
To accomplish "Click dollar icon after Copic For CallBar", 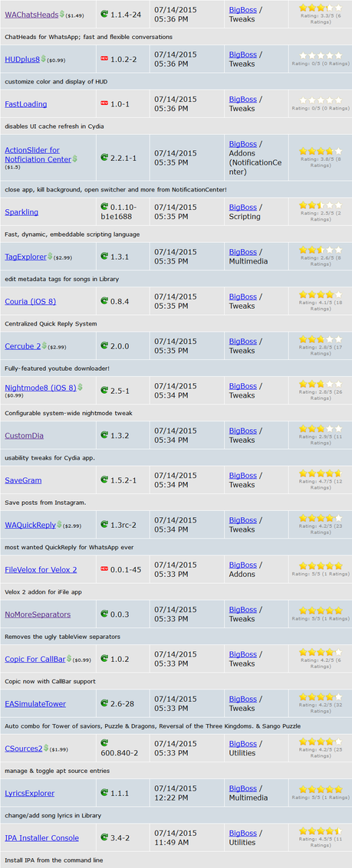I will [69, 659].
